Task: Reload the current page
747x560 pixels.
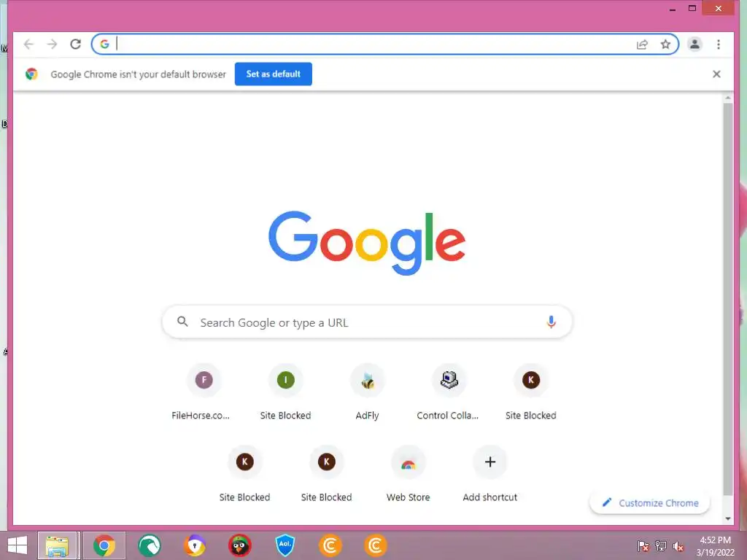Action: click(x=75, y=44)
